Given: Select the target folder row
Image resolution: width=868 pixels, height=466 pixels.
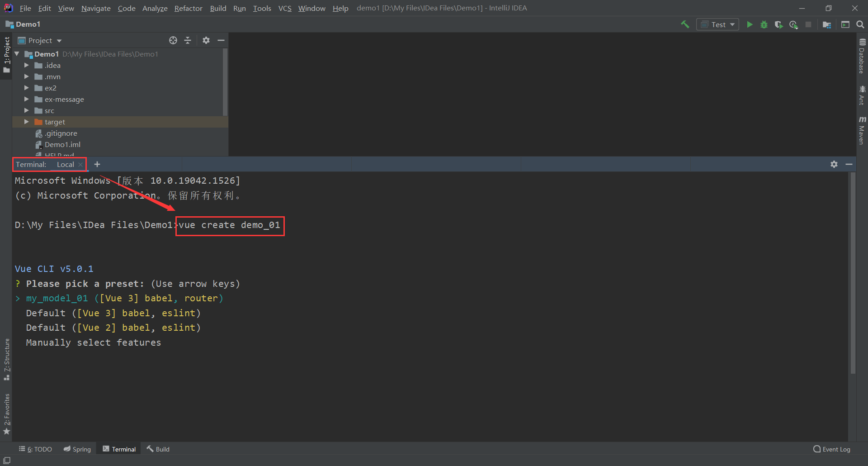Looking at the screenshot, I should click(120, 122).
